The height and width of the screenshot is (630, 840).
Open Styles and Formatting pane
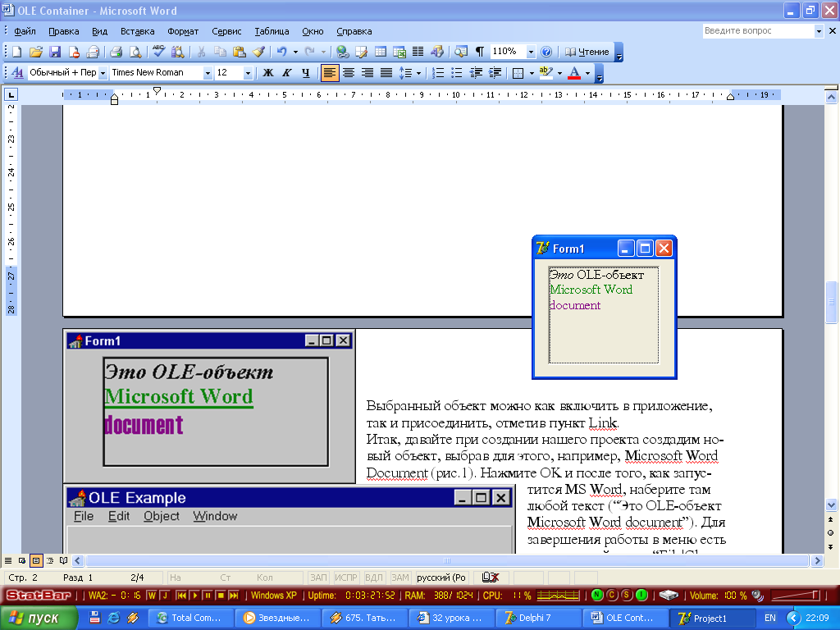coord(17,73)
